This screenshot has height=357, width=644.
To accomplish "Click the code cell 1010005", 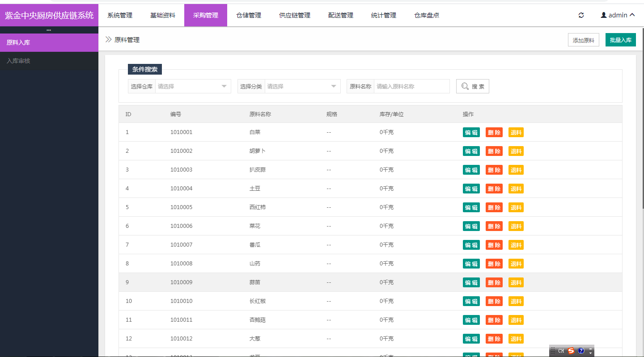I will [182, 207].
